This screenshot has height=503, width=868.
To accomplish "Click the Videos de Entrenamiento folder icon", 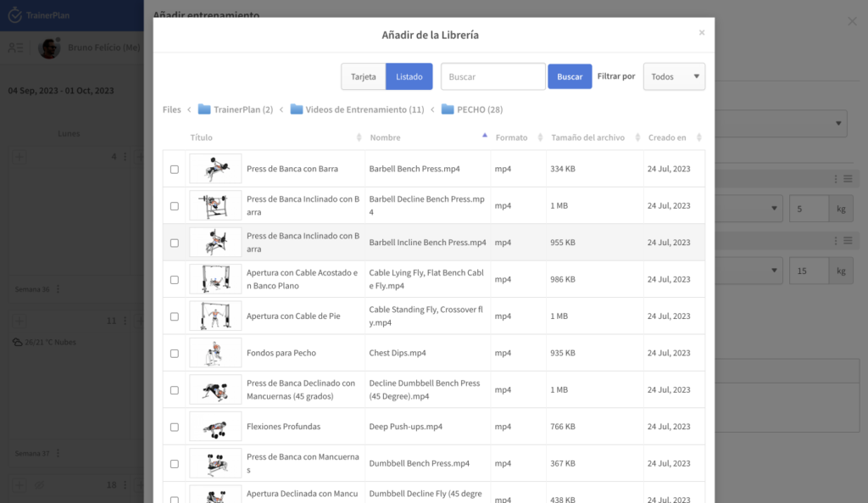I will click(x=297, y=109).
